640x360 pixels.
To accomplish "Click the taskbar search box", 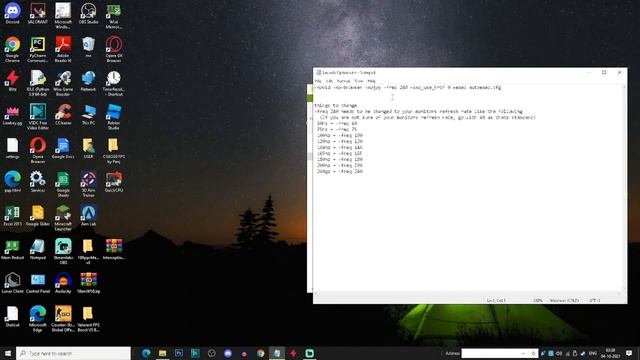I will click(x=73, y=353).
